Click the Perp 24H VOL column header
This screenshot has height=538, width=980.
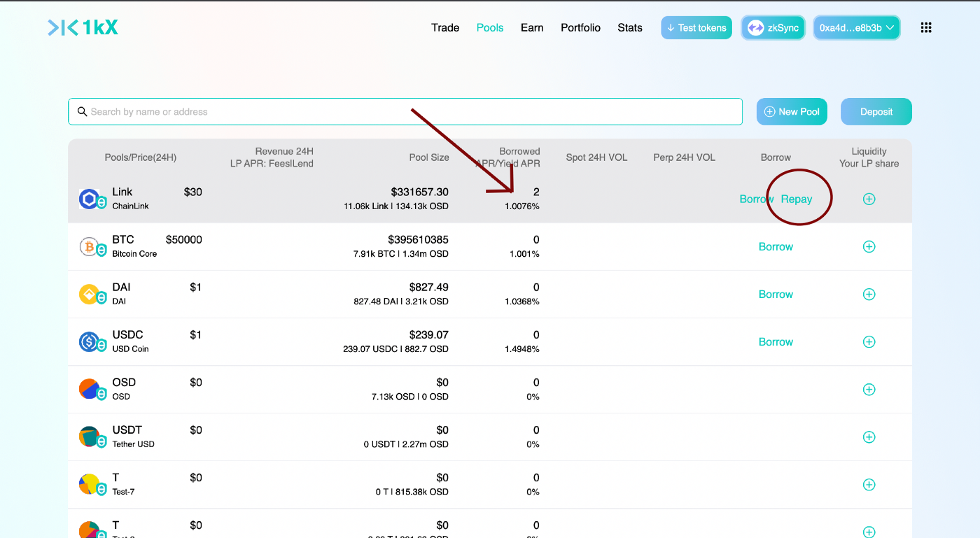684,157
